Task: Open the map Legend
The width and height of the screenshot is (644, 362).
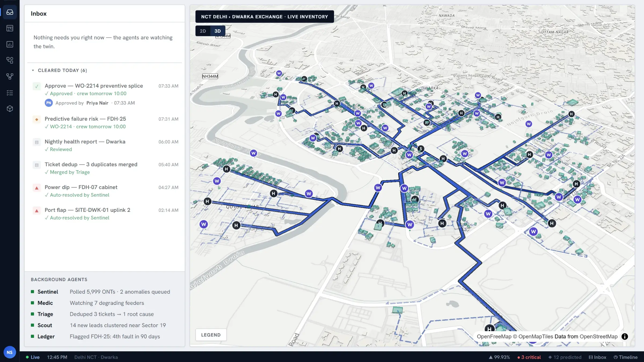Action: [211, 335]
